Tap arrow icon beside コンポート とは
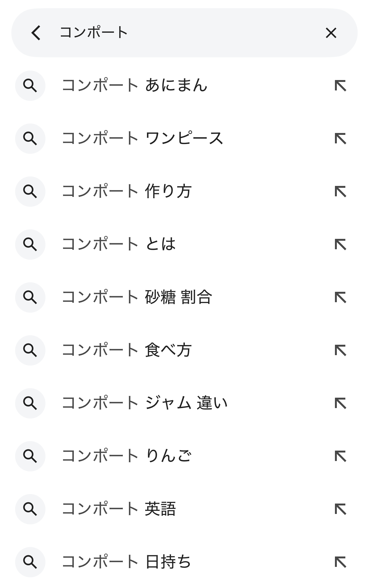 (x=340, y=245)
